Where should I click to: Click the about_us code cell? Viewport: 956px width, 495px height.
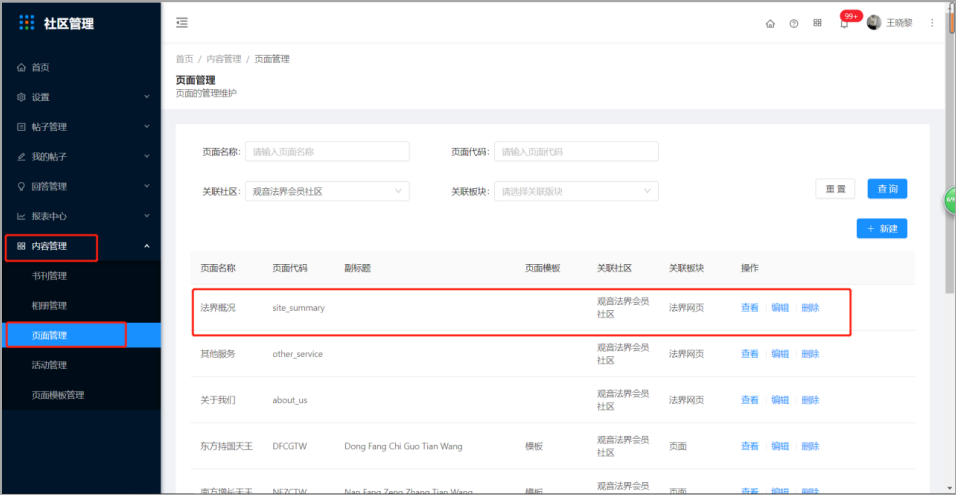pos(290,401)
